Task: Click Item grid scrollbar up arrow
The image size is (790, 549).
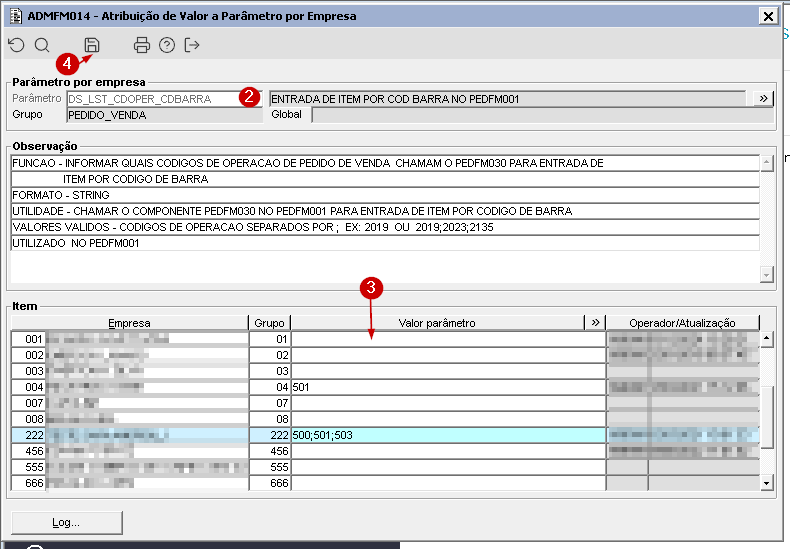Action: tap(766, 338)
